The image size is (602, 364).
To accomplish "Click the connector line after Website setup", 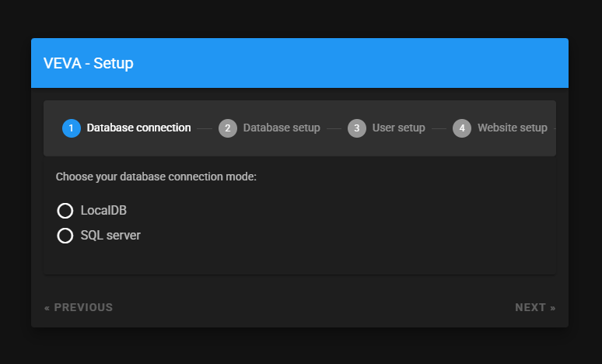I will (555, 128).
